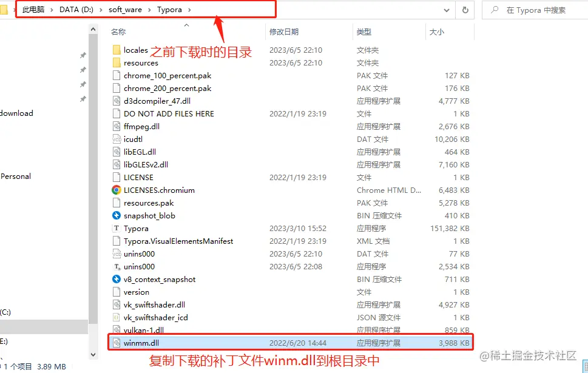
Task: Click the 2023/3/10 15:52 date cell
Action: coord(298,228)
